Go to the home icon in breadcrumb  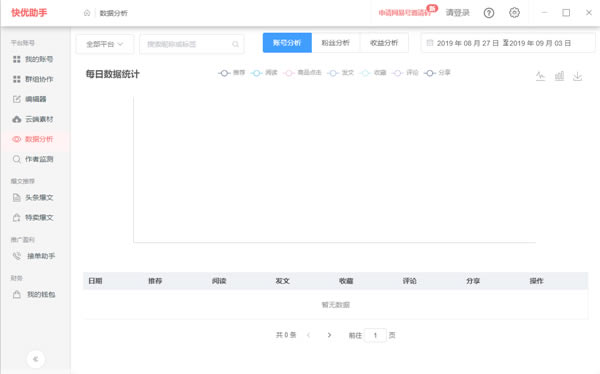coord(87,13)
